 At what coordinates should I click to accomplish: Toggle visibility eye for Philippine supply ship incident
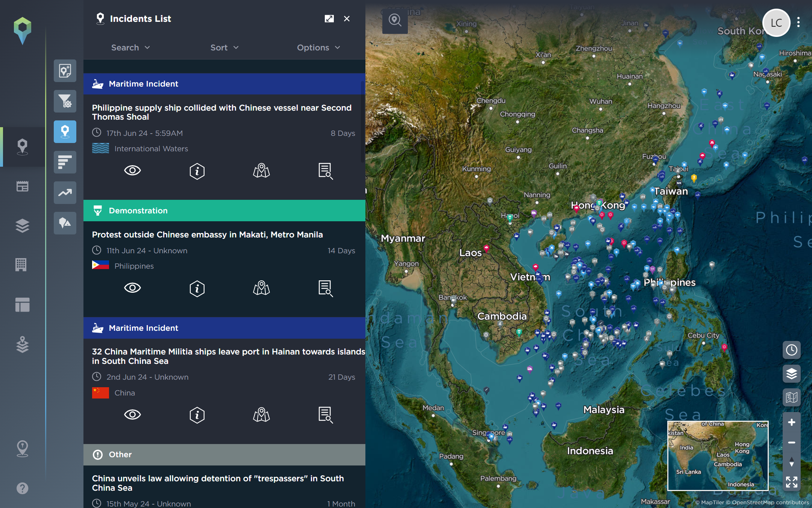132,170
